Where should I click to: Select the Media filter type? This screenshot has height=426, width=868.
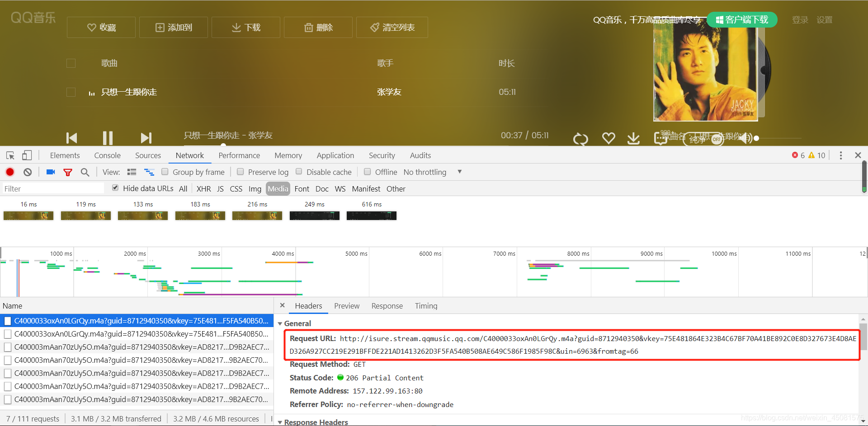click(x=278, y=189)
